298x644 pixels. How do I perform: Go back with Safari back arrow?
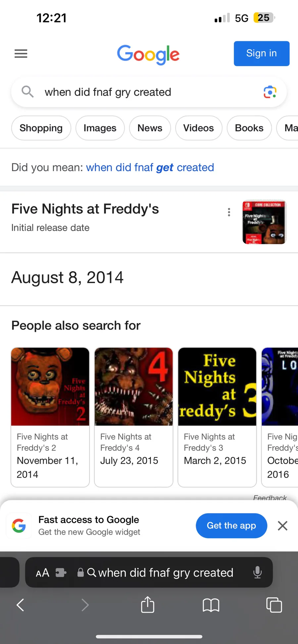tap(21, 605)
